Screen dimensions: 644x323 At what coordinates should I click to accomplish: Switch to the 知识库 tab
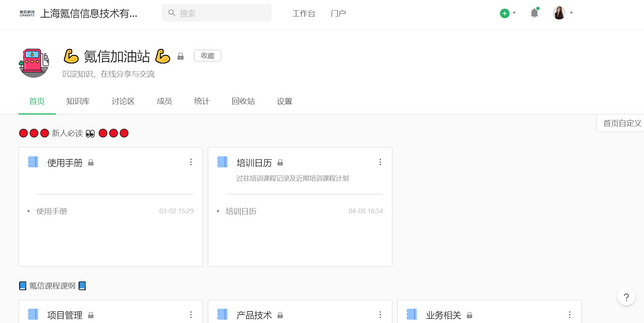78,101
